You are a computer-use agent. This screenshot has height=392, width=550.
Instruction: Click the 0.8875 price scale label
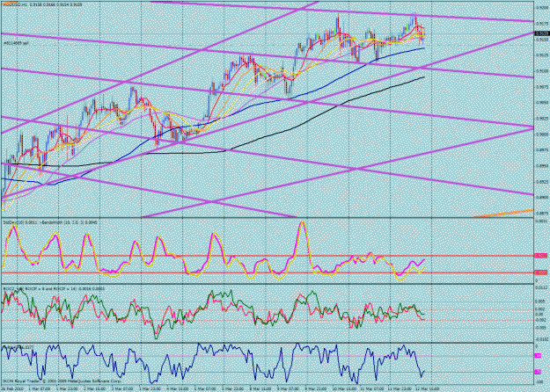tap(541, 213)
